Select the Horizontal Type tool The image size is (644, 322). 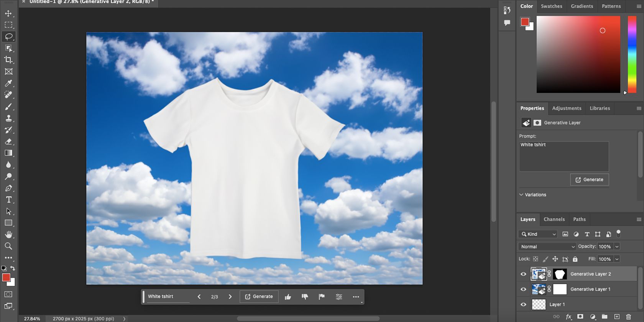[x=8, y=200]
